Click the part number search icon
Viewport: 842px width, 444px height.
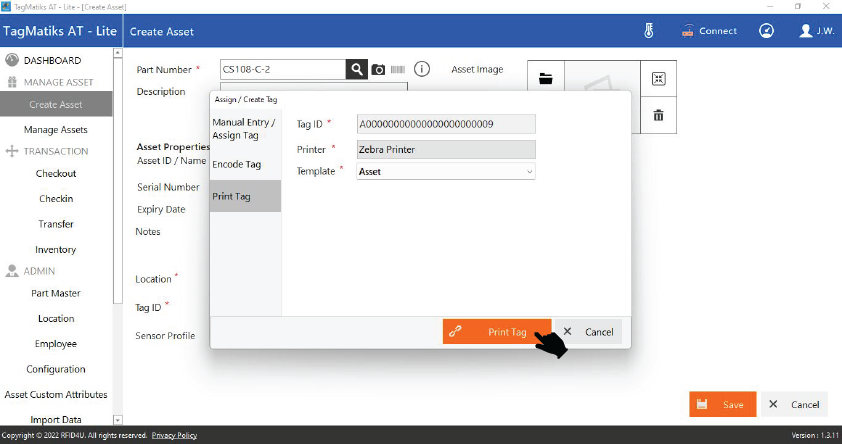(357, 69)
